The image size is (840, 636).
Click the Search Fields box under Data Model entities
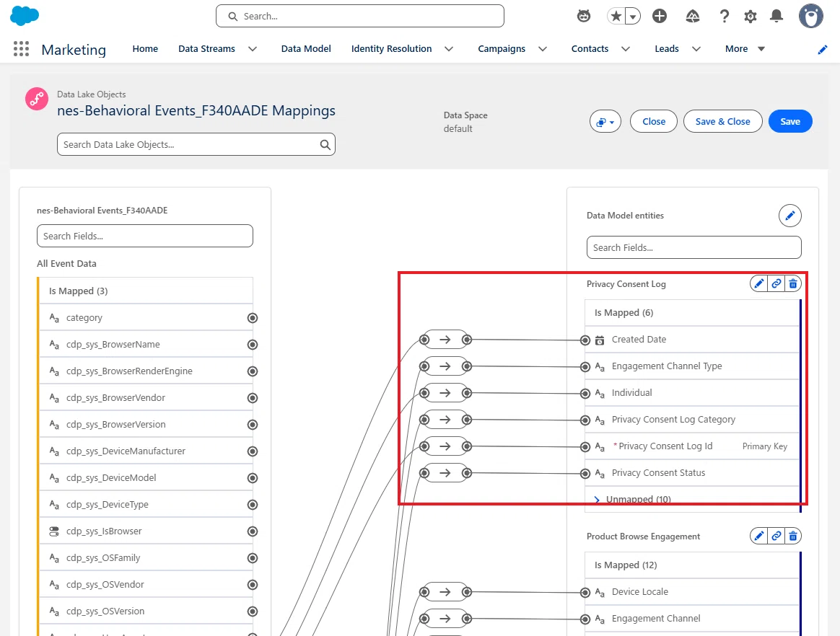pyautogui.click(x=694, y=247)
